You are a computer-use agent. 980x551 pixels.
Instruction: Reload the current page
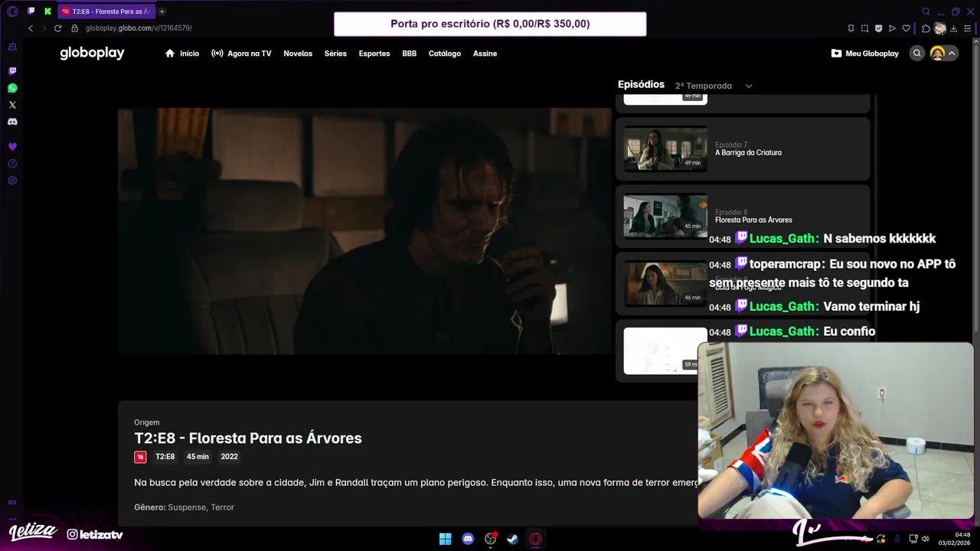[57, 28]
